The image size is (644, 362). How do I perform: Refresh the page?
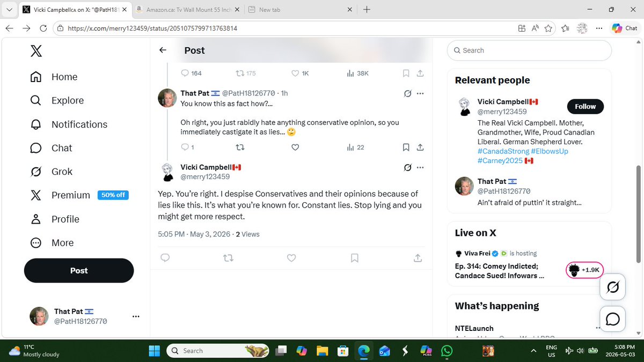click(43, 28)
